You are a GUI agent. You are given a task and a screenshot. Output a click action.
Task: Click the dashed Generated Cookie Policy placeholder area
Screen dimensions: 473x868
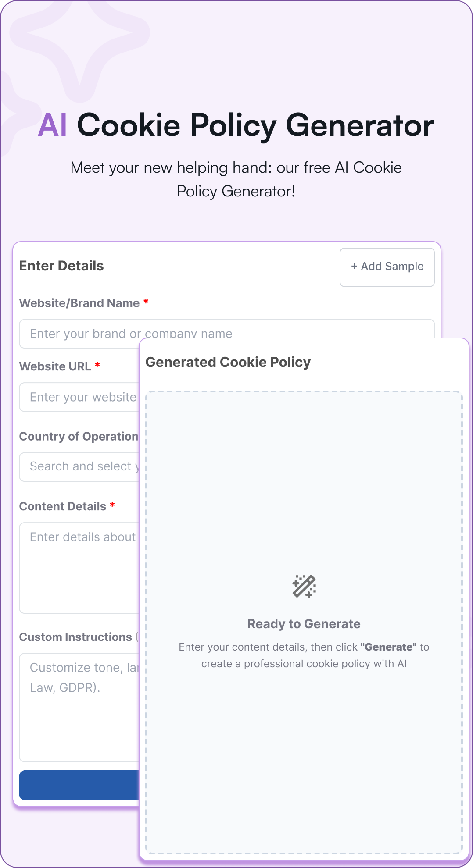coord(305,482)
